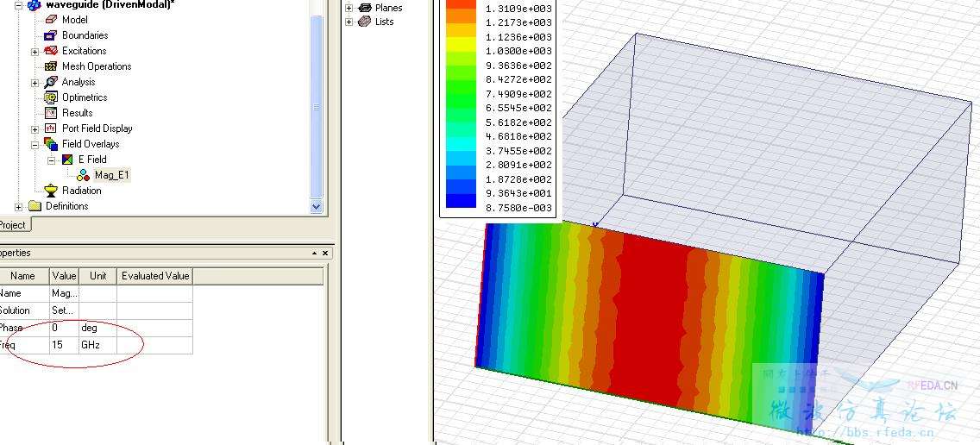Select the Field Overlays icon
The width and height of the screenshot is (980, 445).
[x=51, y=144]
